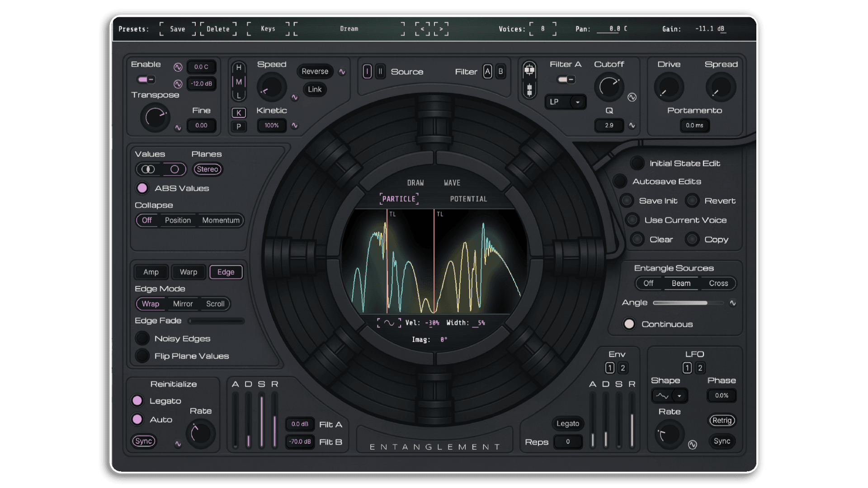Go to the next preset arrow

point(441,29)
